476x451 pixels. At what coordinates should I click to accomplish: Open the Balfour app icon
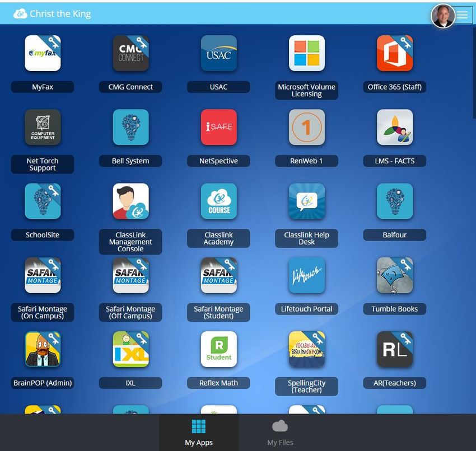point(395,201)
